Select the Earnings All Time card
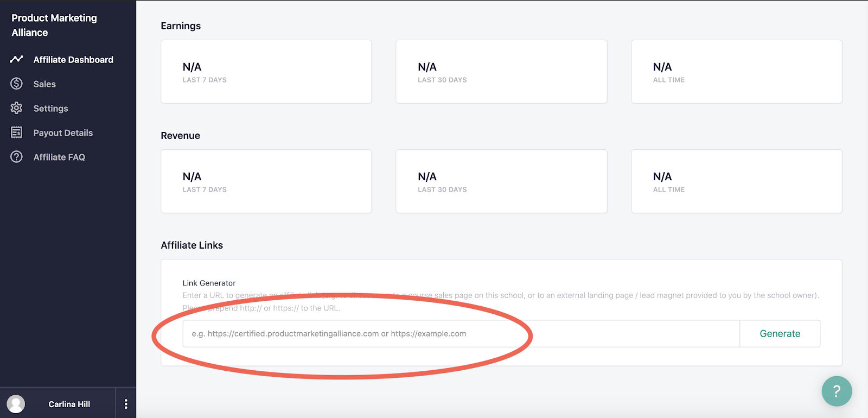The height and width of the screenshot is (418, 868). coord(737,72)
